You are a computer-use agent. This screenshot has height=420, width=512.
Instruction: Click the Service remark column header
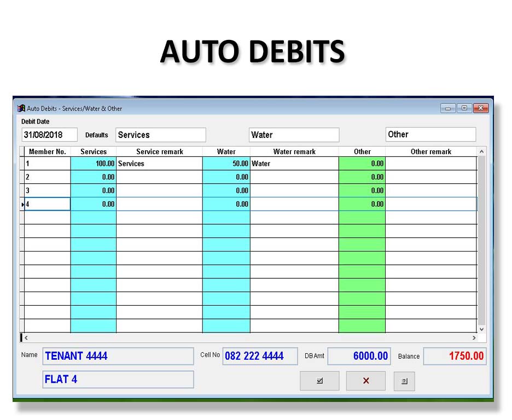pos(159,151)
